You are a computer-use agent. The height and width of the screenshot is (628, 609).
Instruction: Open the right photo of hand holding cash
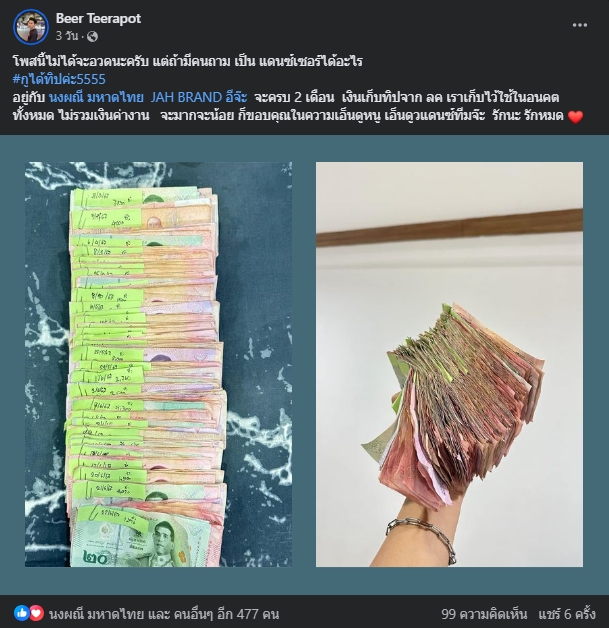(x=449, y=364)
